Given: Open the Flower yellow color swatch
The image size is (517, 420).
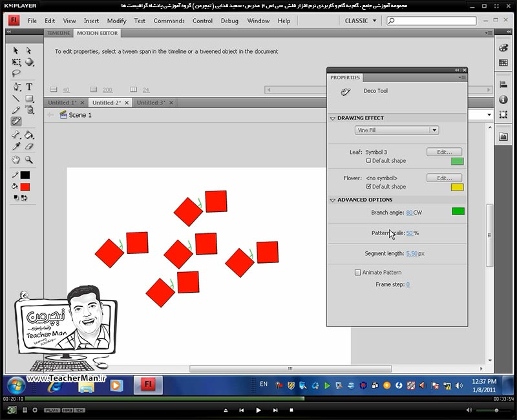Looking at the screenshot, I should [x=457, y=187].
